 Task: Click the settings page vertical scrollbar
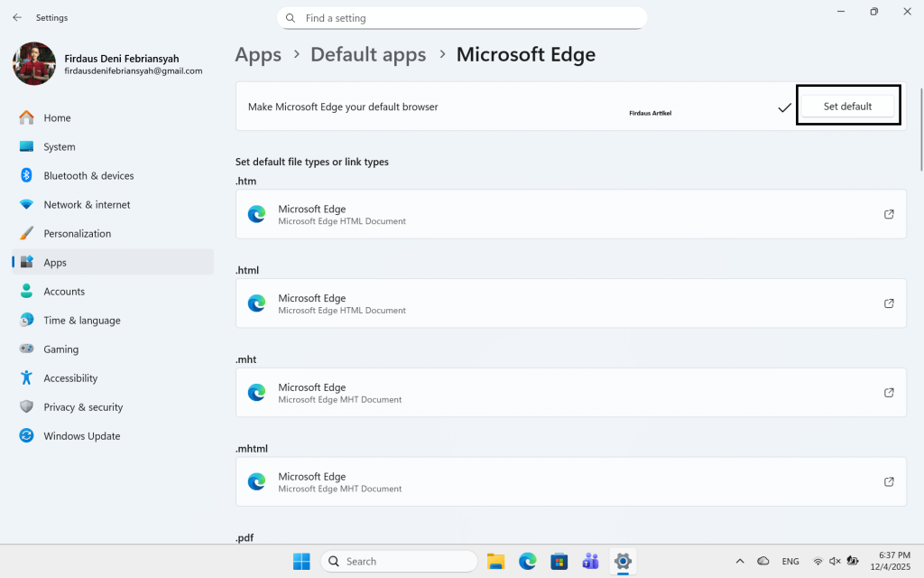pyautogui.click(x=921, y=130)
